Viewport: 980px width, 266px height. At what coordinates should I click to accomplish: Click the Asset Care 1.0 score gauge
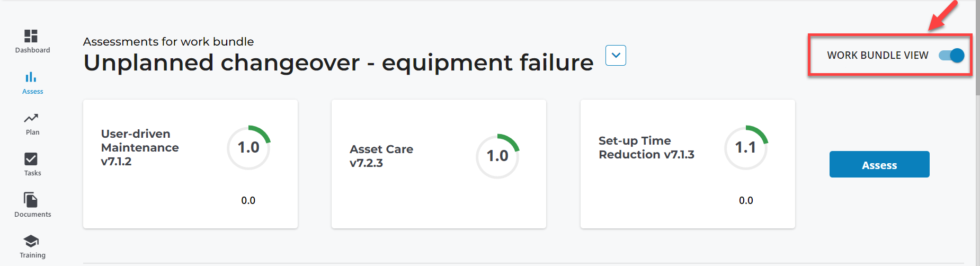[x=497, y=156]
